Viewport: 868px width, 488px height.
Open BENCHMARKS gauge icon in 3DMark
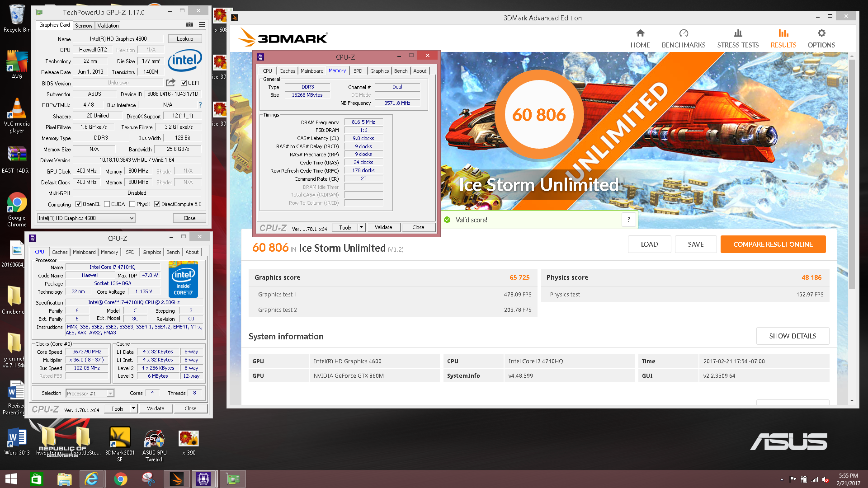684,33
